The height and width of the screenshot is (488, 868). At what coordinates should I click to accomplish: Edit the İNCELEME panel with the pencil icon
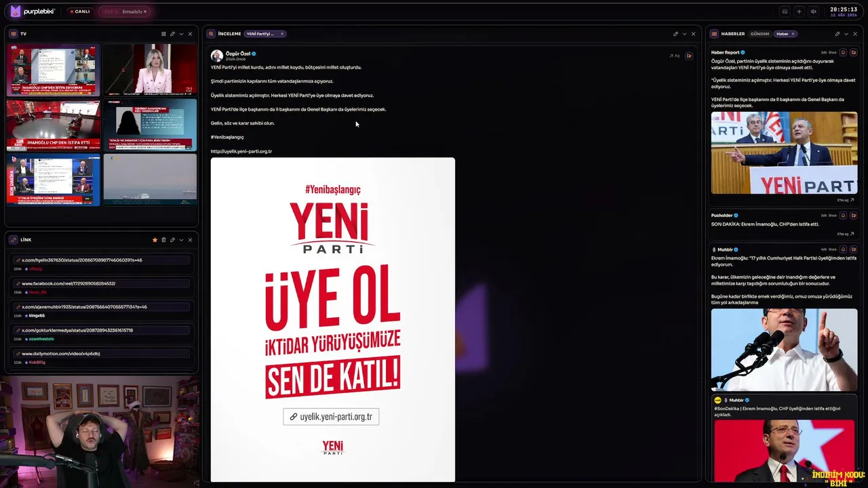pyautogui.click(x=675, y=34)
